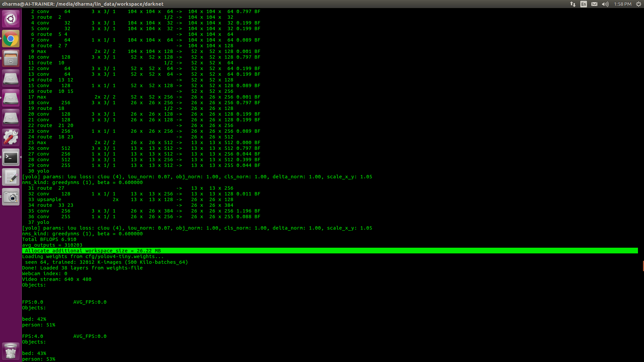
Task: Open the disk drive icon directly below Files
Action: click(x=11, y=78)
